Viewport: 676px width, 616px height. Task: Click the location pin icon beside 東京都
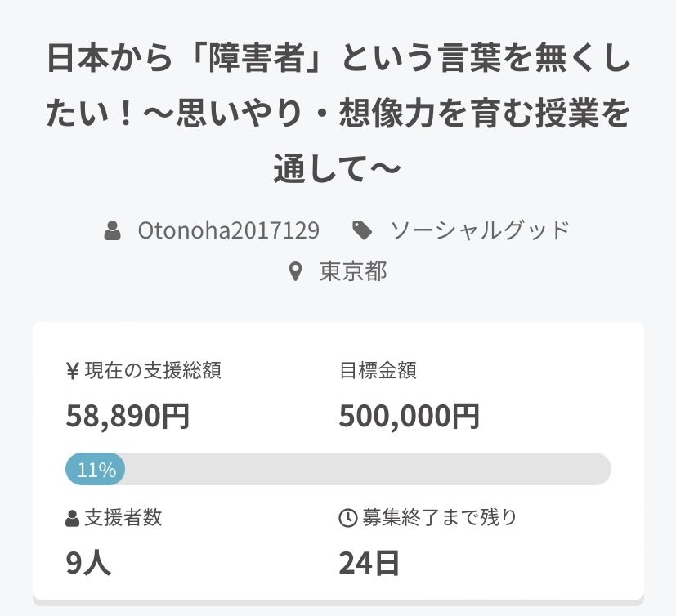[x=296, y=271]
